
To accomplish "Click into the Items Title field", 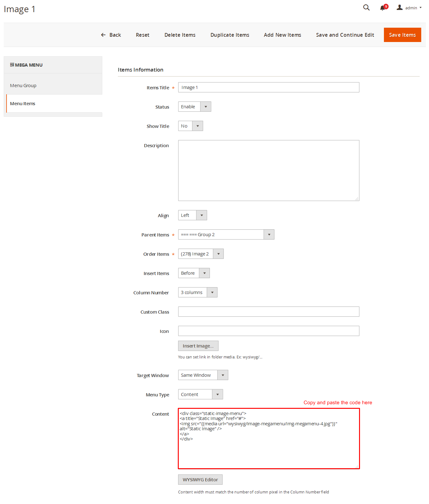I will pos(269,87).
